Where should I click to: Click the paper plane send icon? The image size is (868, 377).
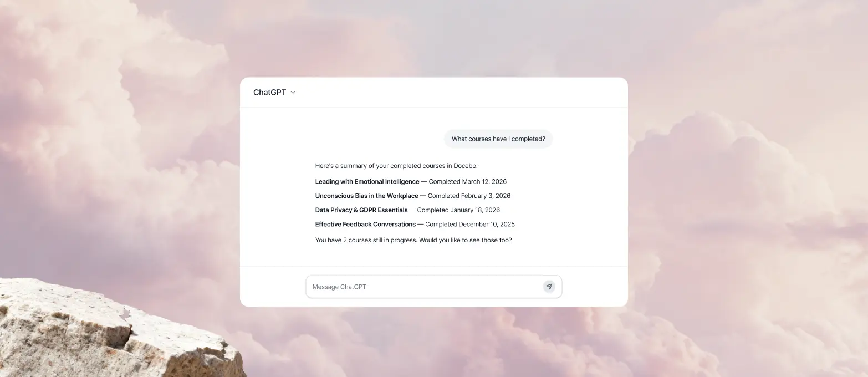pyautogui.click(x=549, y=287)
